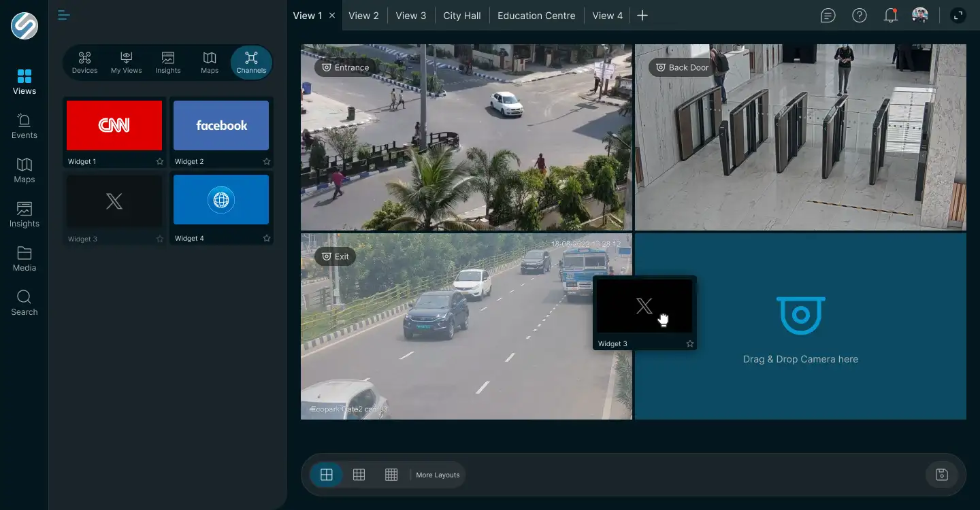
Task: Open the Events section in sidebar
Action: (24, 126)
